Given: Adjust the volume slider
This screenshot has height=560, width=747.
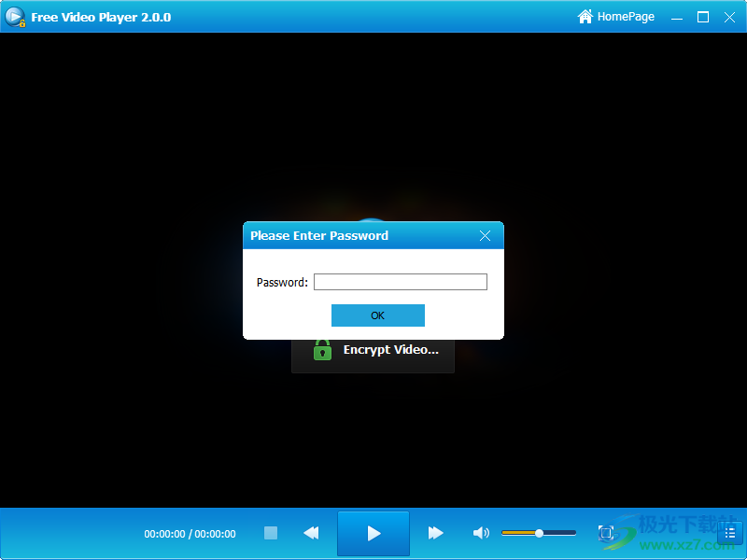Looking at the screenshot, I should point(540,533).
